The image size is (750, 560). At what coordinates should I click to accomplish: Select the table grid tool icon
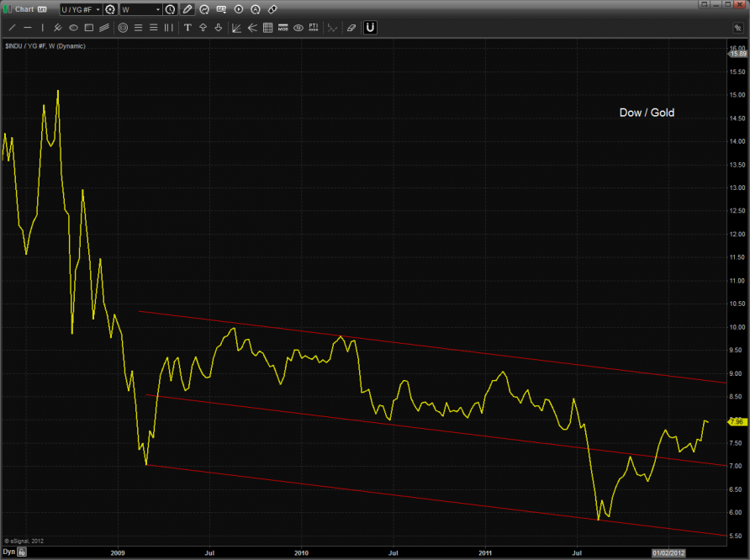[x=267, y=28]
